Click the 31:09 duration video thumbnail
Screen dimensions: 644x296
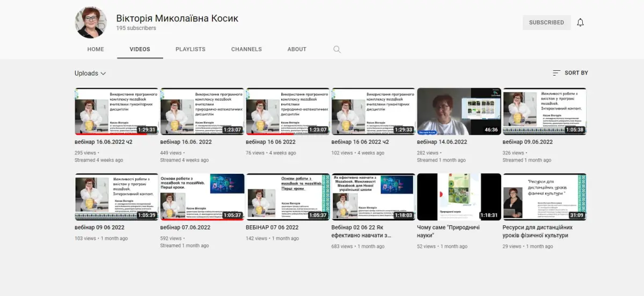544,197
